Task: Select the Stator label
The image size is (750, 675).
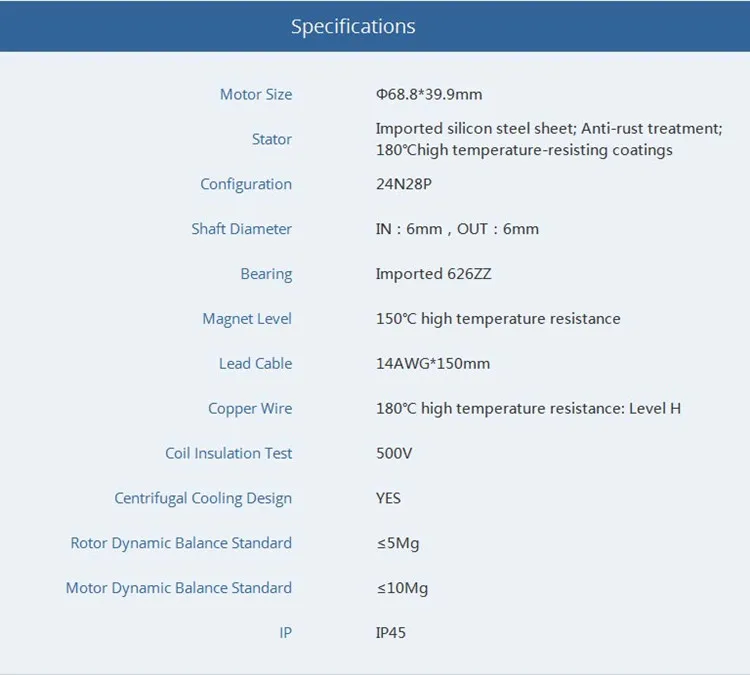Action: 272,139
